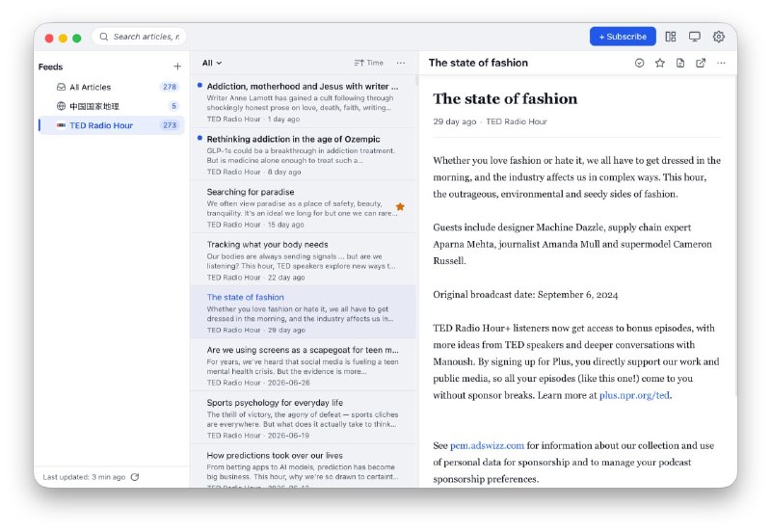Star the current article in reader toolbar
771x532 pixels.
coord(660,63)
